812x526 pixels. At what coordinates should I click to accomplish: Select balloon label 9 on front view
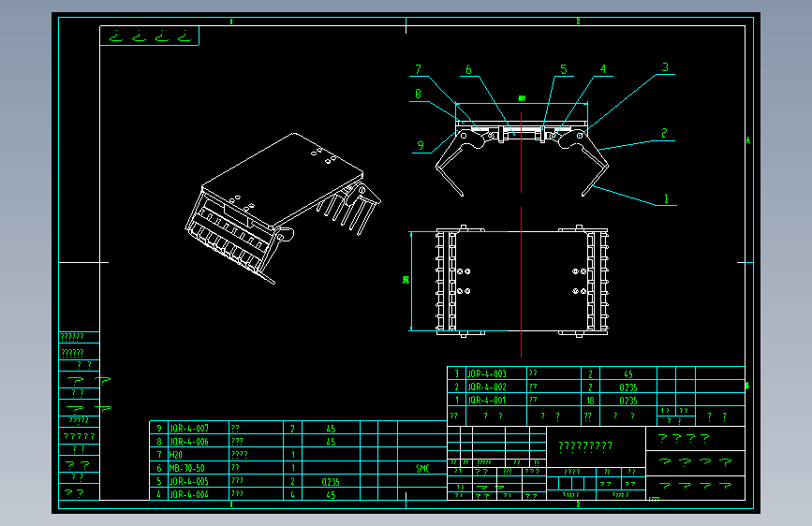(x=421, y=146)
